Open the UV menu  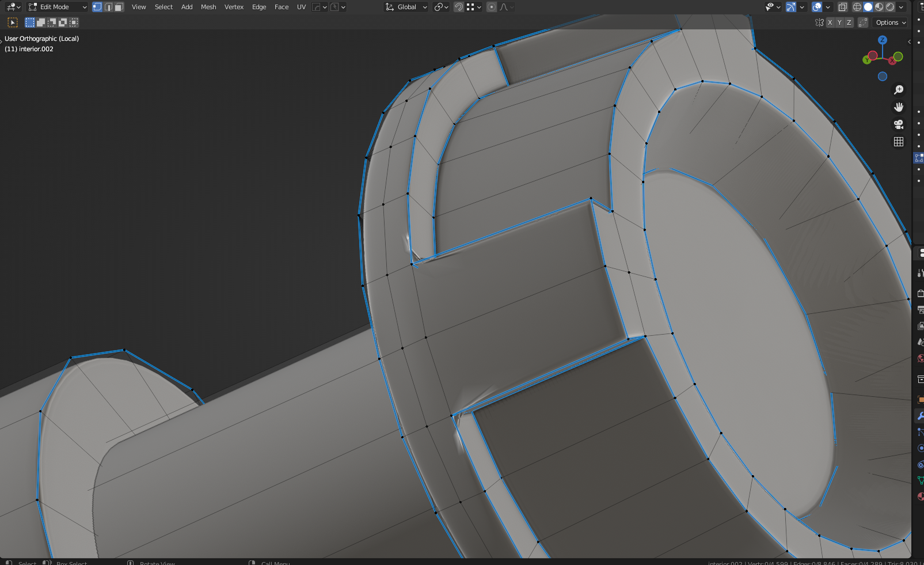301,7
